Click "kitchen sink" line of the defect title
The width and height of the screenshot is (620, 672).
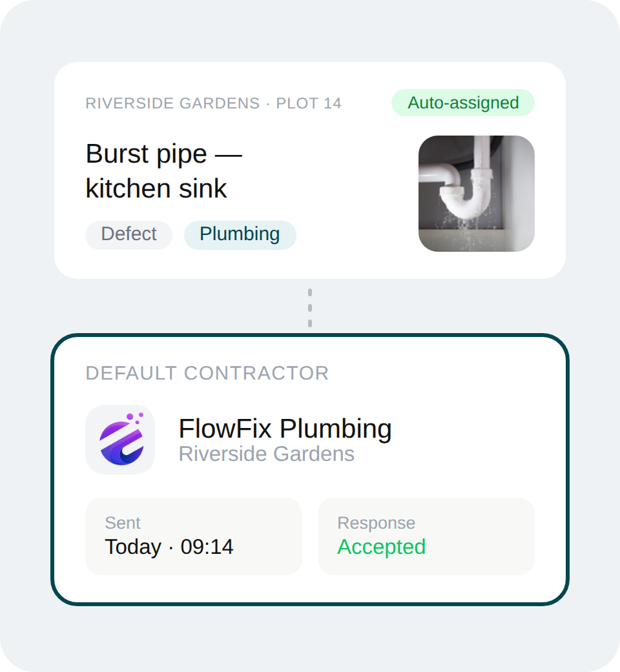click(x=156, y=188)
